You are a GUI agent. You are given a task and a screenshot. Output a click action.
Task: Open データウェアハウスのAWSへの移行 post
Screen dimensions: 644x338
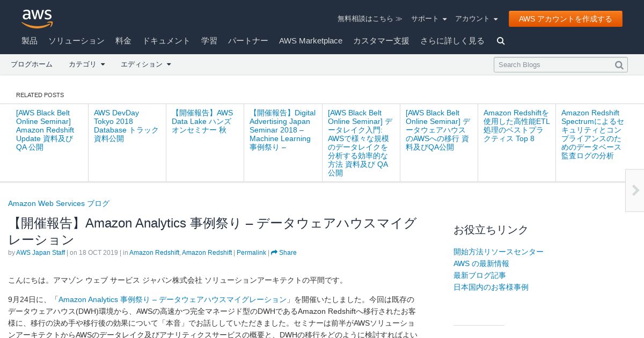click(438, 130)
